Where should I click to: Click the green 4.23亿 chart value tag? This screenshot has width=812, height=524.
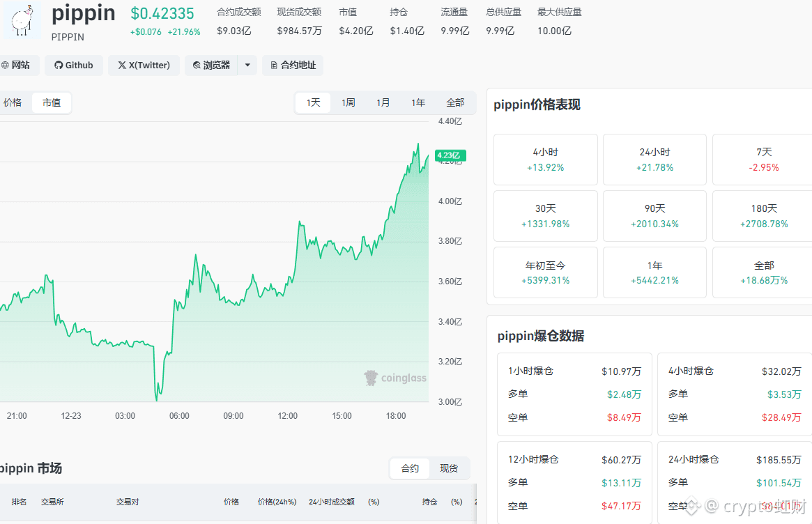point(450,155)
